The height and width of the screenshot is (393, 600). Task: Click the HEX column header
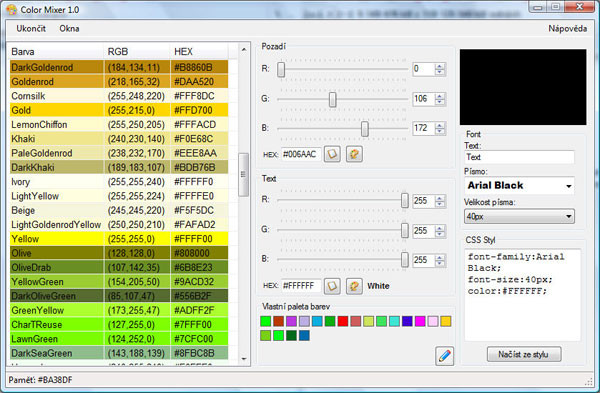click(199, 52)
